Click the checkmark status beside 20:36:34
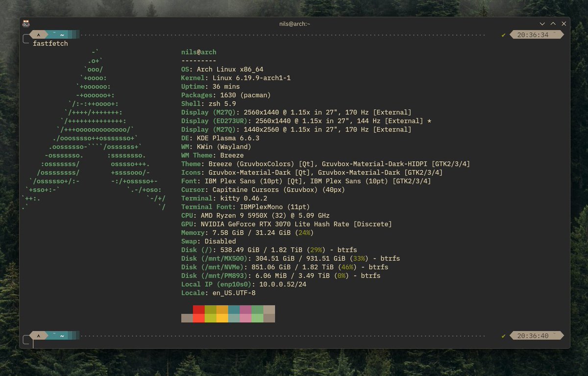This screenshot has height=376, width=588. [x=503, y=35]
